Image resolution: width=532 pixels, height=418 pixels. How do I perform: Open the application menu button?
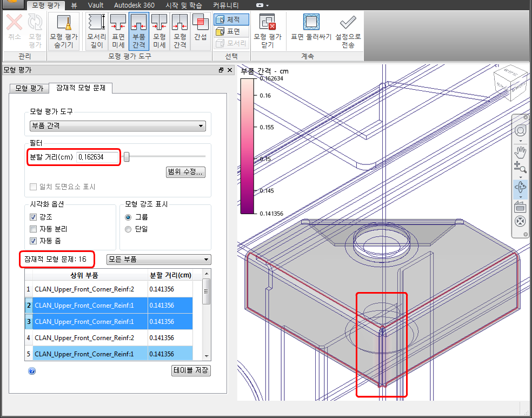(12, 3)
